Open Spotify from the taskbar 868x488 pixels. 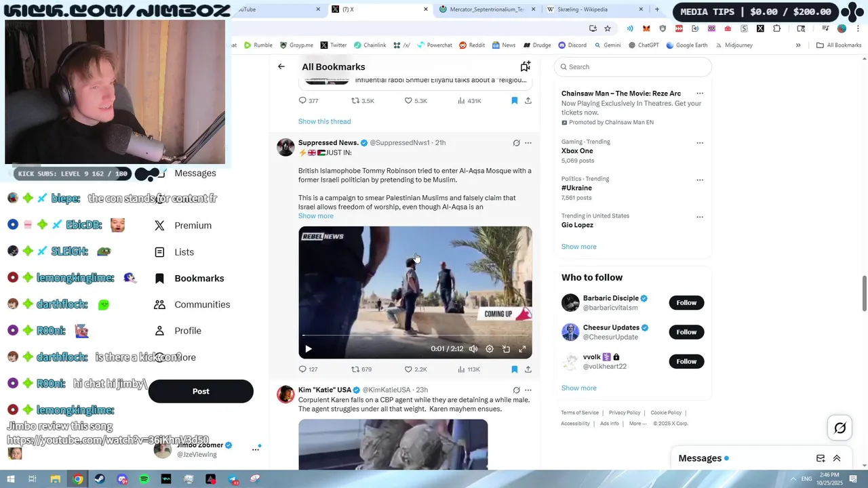coord(144,479)
